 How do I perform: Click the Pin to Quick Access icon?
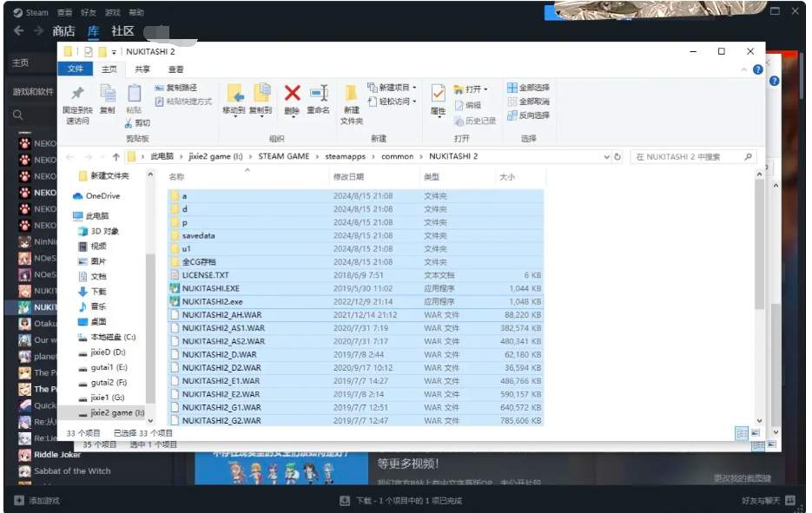coord(76,94)
